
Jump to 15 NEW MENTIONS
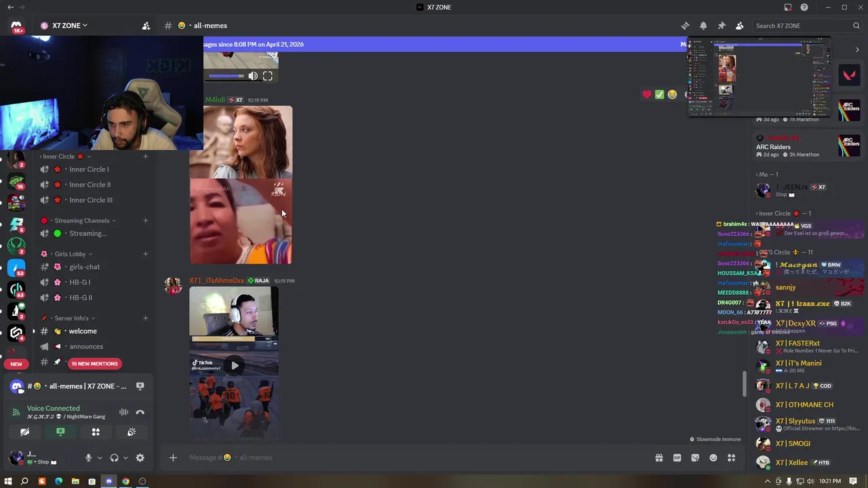tap(94, 364)
